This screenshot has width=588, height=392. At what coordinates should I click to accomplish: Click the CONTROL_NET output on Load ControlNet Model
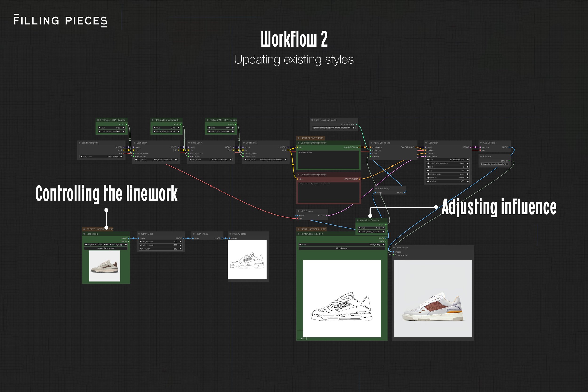pyautogui.click(x=357, y=124)
